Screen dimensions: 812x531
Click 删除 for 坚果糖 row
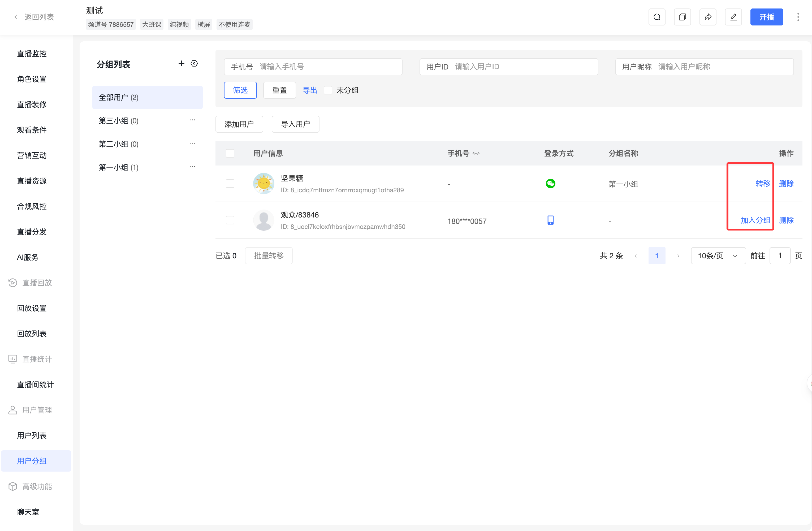pyautogui.click(x=787, y=184)
